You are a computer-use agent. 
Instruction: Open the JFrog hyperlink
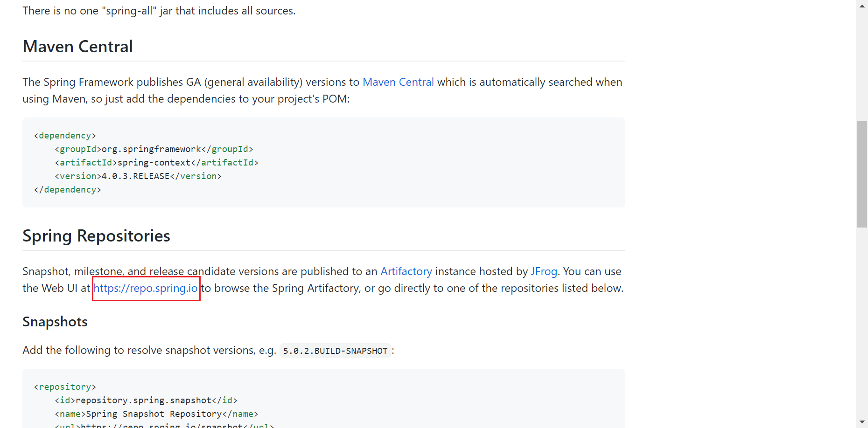pyautogui.click(x=543, y=271)
